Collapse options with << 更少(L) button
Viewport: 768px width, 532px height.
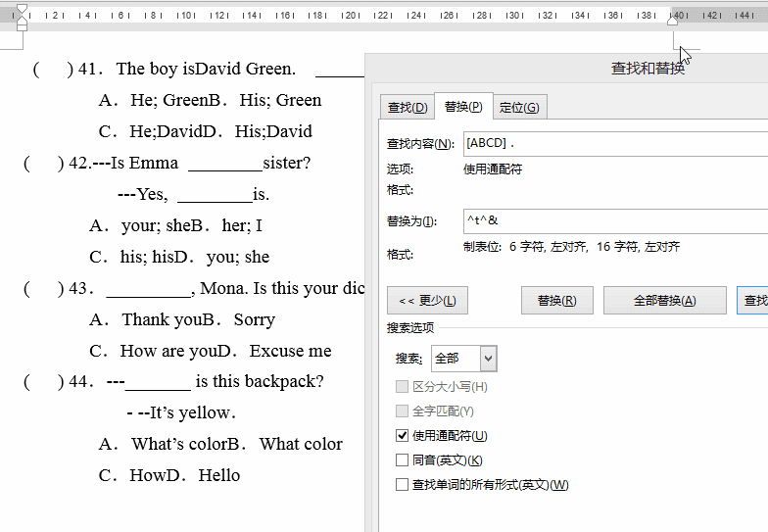[x=427, y=301]
